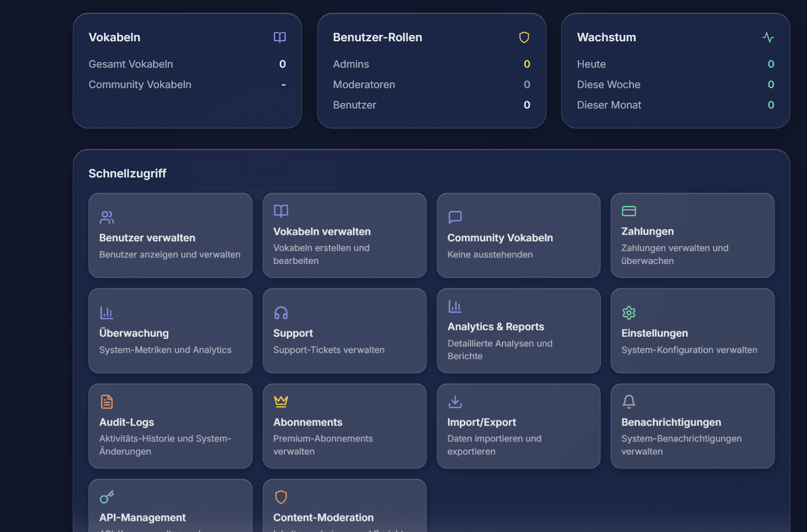Click the bar chart icon in Analytics & Reports

coord(455,306)
